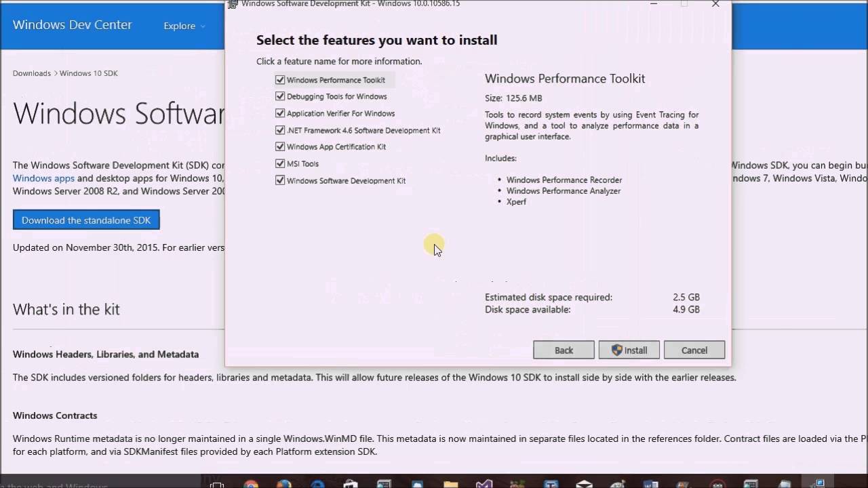Open Microsoft Edge from the taskbar
This screenshot has height=488, width=868.
coord(316,483)
